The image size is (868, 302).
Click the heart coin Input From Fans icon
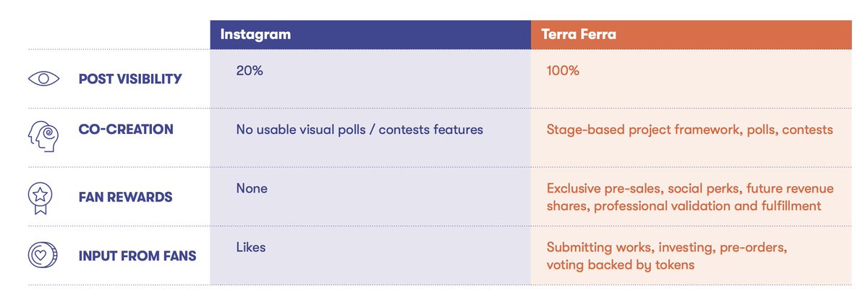(x=43, y=255)
